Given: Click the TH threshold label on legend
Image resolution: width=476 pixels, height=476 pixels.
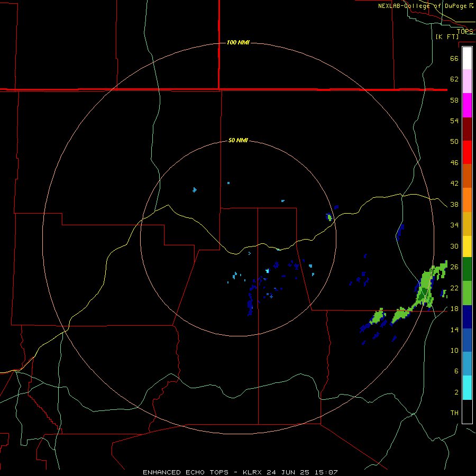Looking at the screenshot, I should pyautogui.click(x=454, y=413).
